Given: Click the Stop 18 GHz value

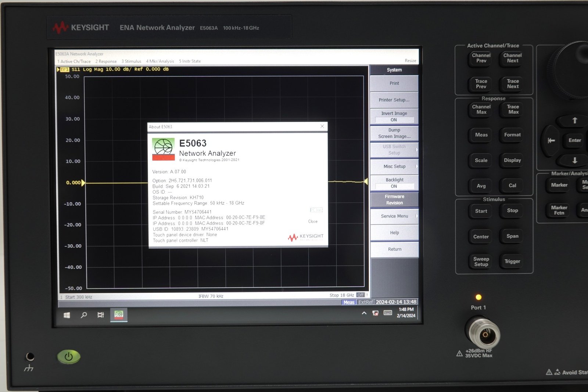Looking at the screenshot, I should click(342, 295).
